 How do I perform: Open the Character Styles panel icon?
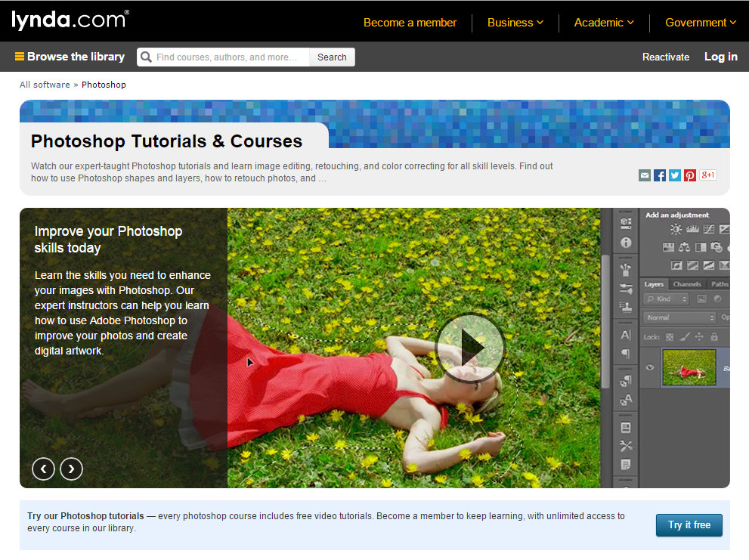pos(626,400)
